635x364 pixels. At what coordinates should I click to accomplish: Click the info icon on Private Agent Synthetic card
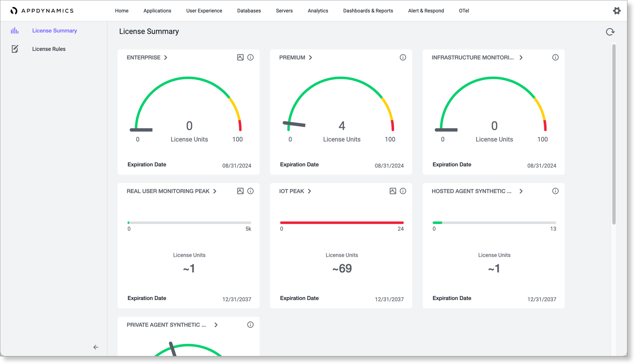click(x=250, y=325)
